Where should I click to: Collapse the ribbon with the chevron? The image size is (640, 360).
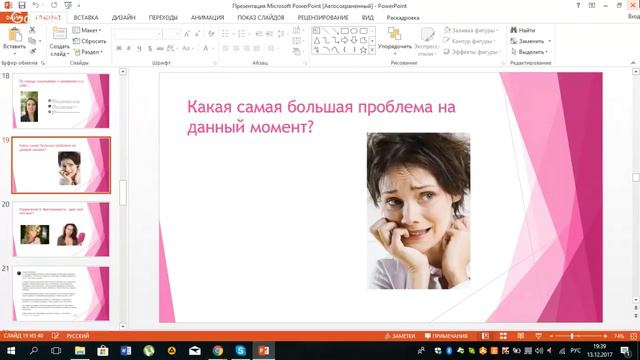tap(633, 63)
